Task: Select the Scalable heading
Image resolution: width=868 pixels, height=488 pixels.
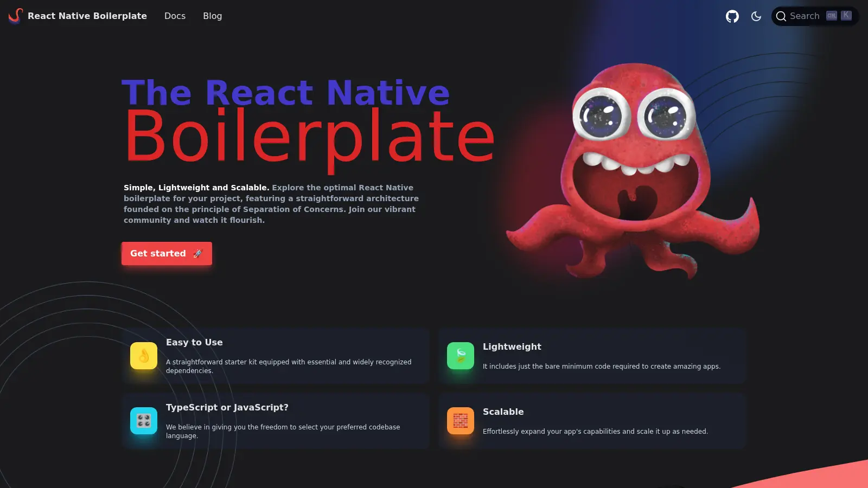Action: [x=503, y=412]
